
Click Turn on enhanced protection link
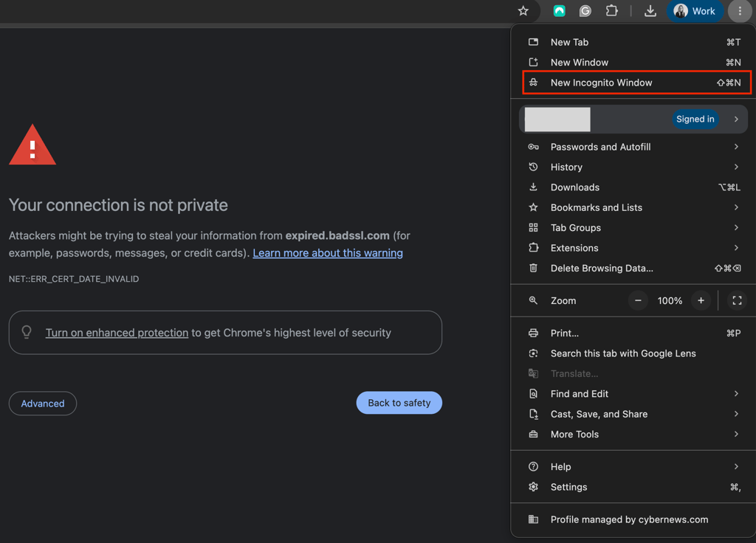point(117,333)
